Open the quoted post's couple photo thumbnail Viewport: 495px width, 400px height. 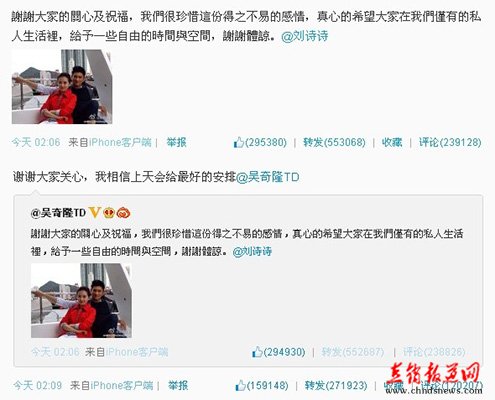(81, 301)
